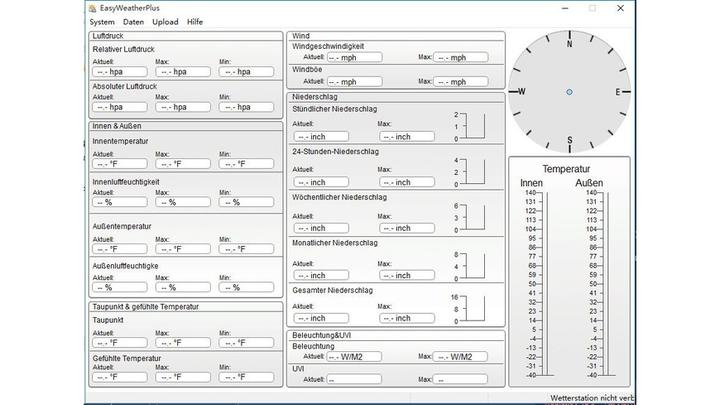Click Monatlicher Niederschlag Aktuell field
Screen dimensions: 720x405
point(321,276)
